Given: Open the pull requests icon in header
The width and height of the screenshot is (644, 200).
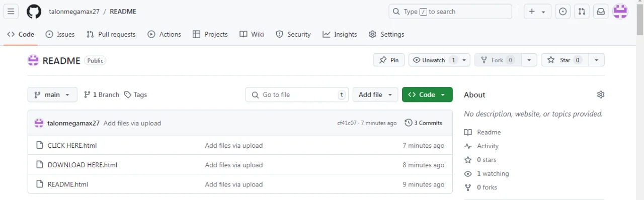Looking at the screenshot, I should 582,12.
